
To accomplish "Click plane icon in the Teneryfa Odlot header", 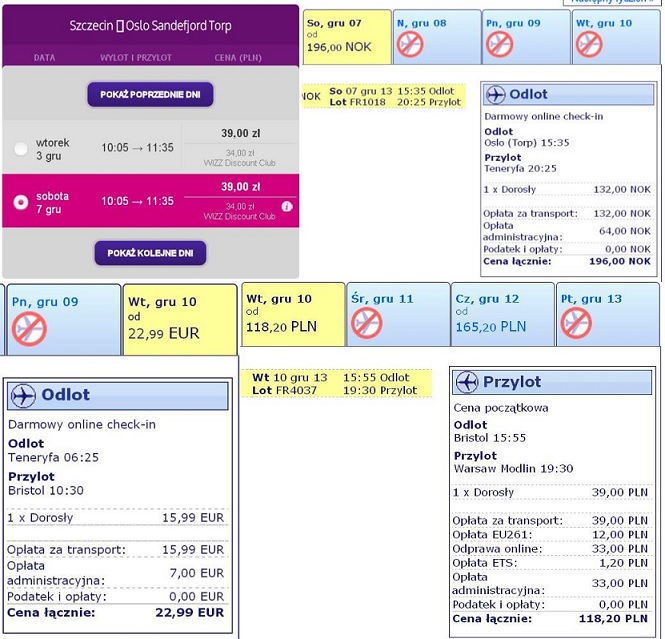I will coord(23,396).
